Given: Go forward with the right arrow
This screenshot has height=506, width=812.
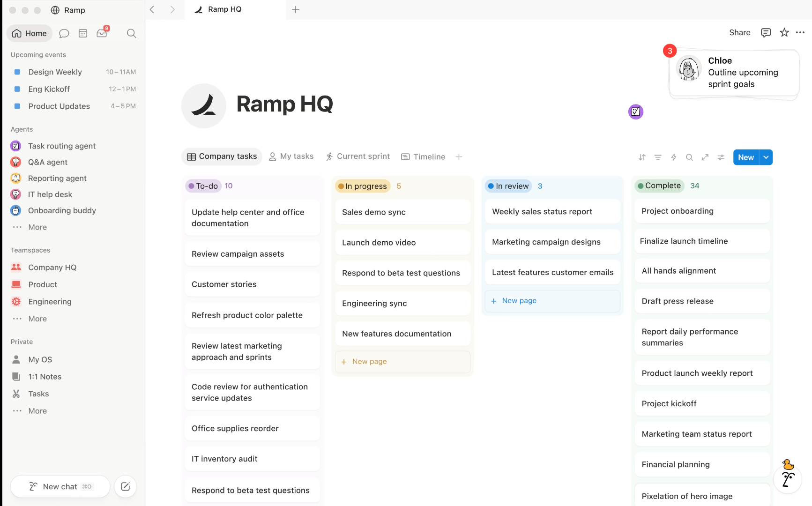Looking at the screenshot, I should coord(172,9).
